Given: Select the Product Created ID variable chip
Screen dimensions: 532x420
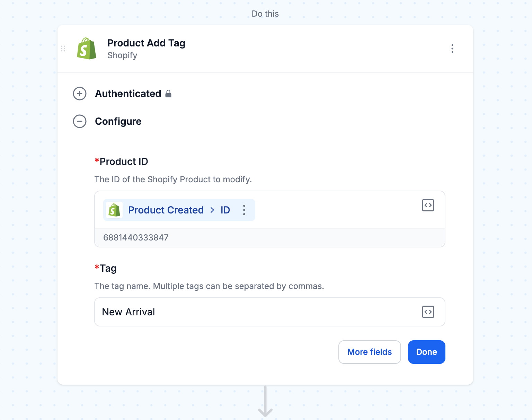Looking at the screenshot, I should [179, 210].
